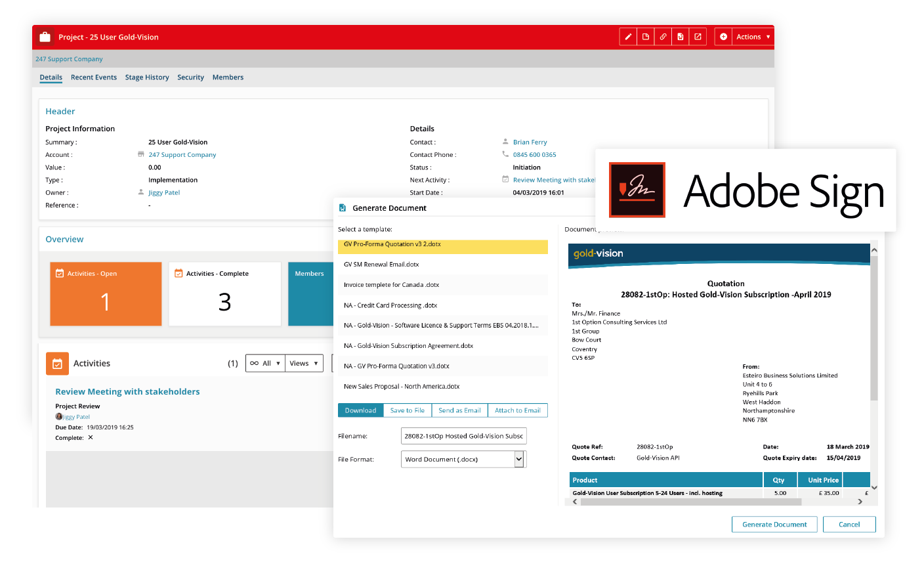Viewport: 924px width, 562px height.
Task: Click the calendar icon beside Next Activity
Action: (x=505, y=179)
